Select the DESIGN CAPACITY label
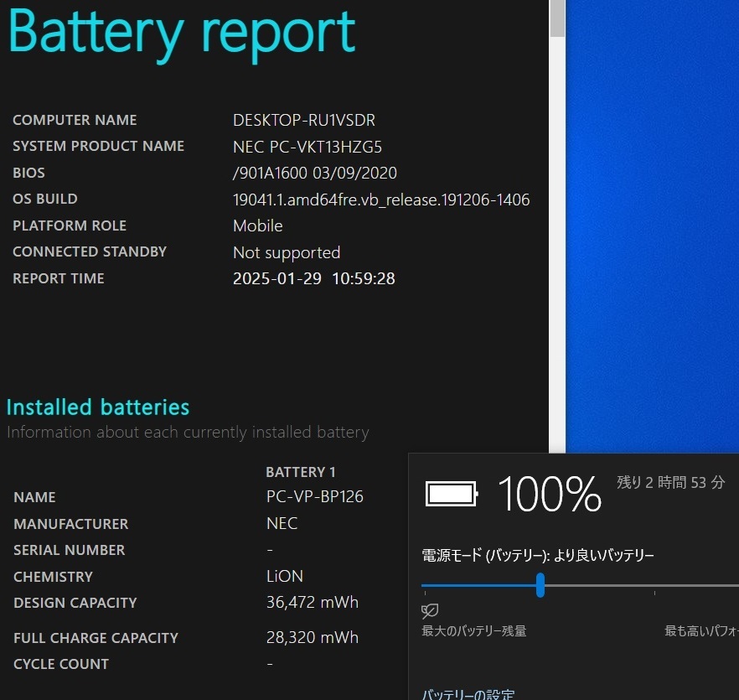 [x=75, y=603]
